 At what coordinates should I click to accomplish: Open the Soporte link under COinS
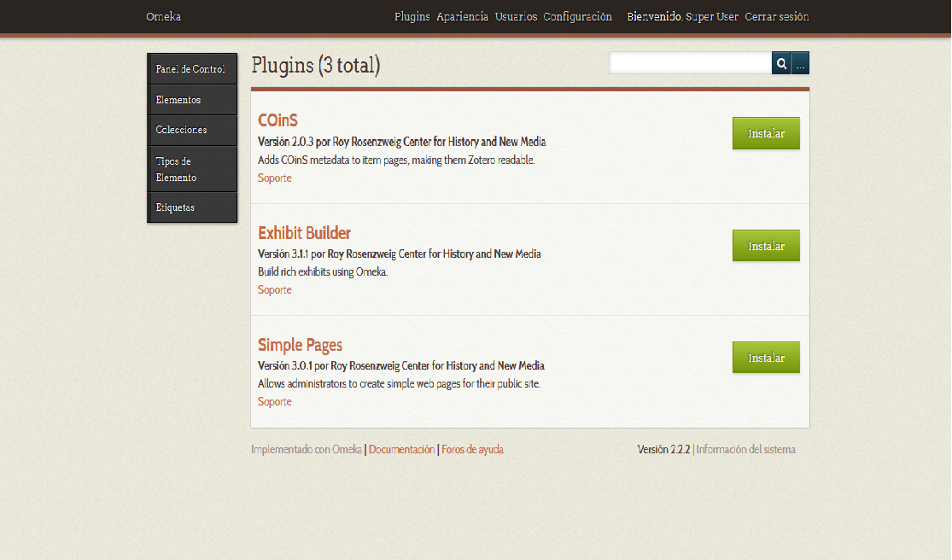(274, 178)
